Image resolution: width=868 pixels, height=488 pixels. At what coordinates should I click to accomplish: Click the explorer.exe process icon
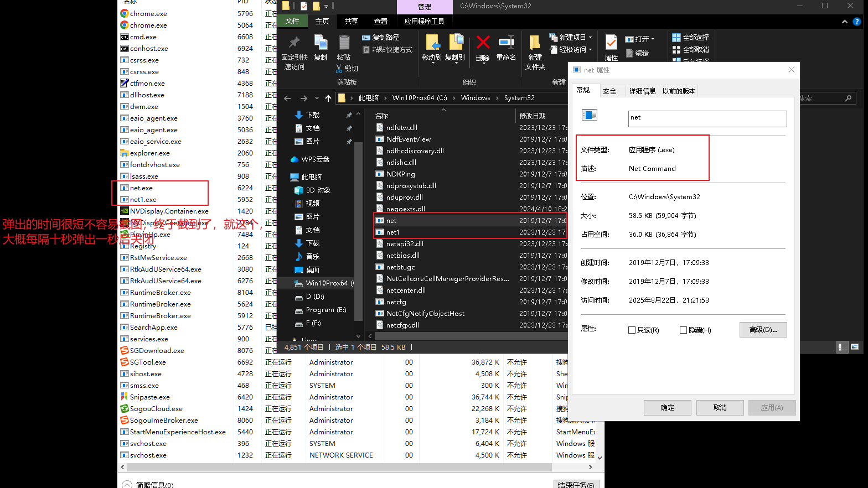[125, 153]
